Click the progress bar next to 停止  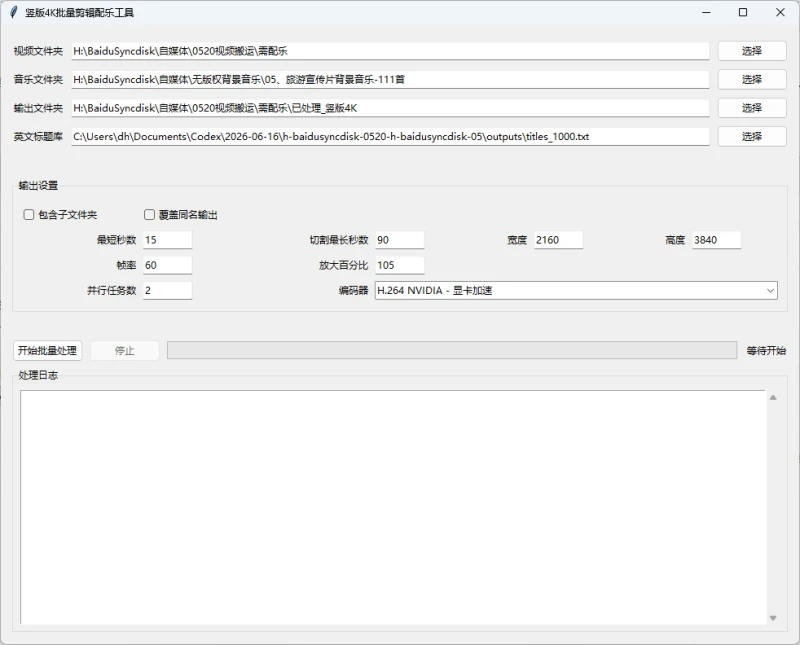(452, 351)
